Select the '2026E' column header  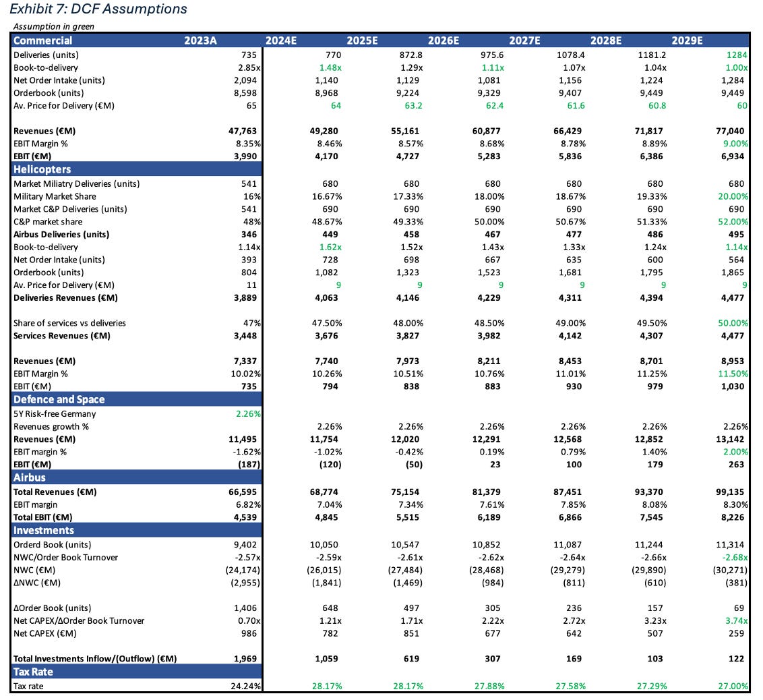(444, 40)
